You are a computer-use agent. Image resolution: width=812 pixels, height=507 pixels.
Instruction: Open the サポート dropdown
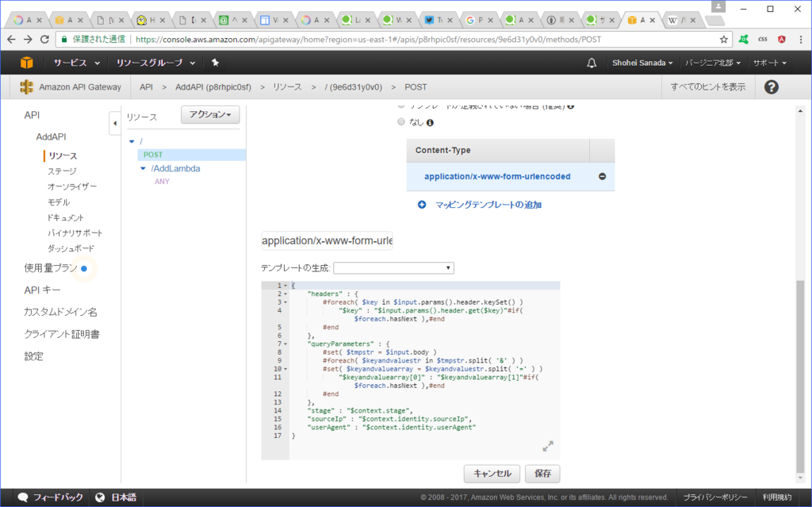click(x=769, y=63)
